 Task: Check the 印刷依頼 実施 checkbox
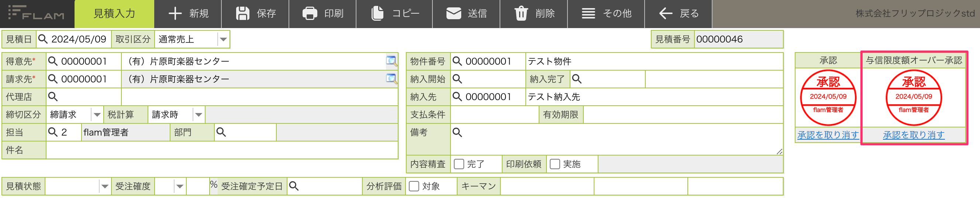(x=555, y=164)
